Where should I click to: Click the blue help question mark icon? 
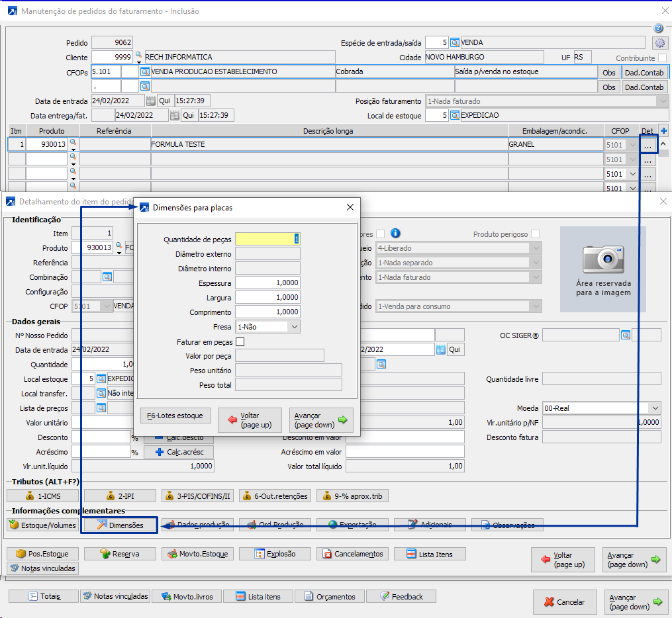pos(658,28)
